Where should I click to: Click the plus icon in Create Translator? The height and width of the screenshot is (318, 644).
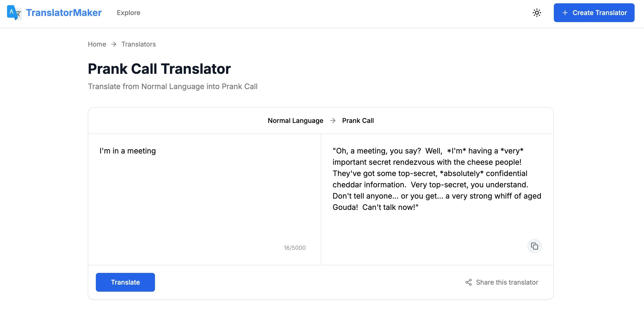click(x=565, y=13)
